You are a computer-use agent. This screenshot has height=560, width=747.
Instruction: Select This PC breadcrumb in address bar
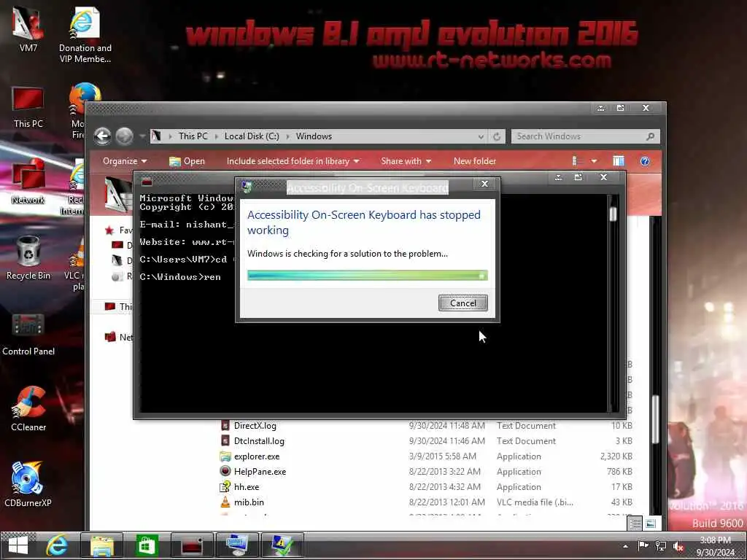193,136
